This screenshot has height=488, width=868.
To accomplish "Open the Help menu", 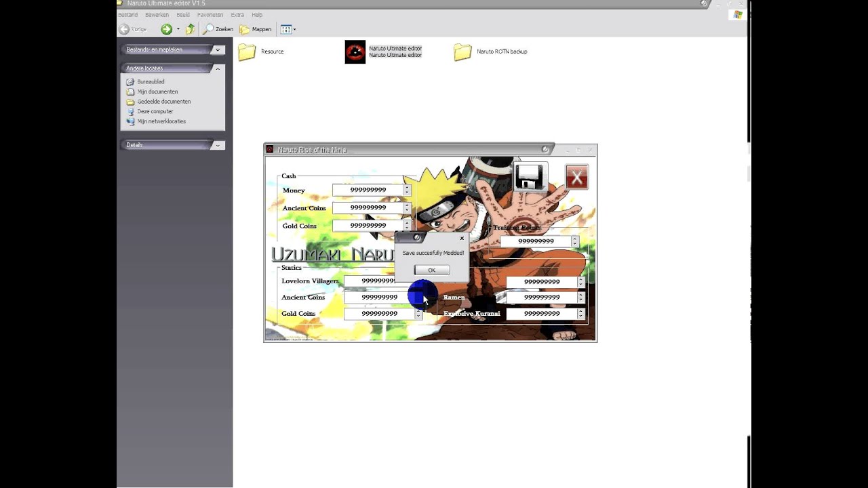I will pyautogui.click(x=257, y=15).
